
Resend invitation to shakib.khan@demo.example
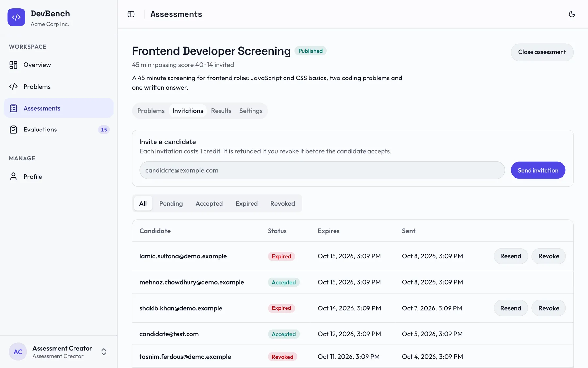[x=511, y=308]
